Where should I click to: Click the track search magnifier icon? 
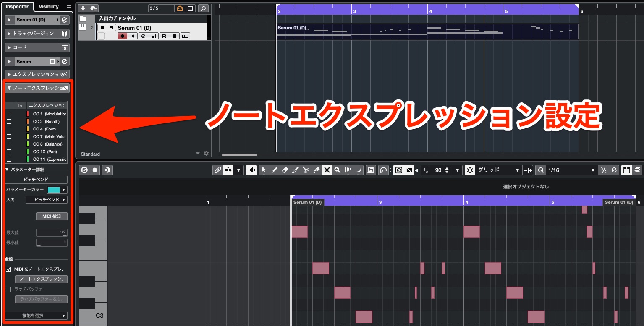(203, 8)
